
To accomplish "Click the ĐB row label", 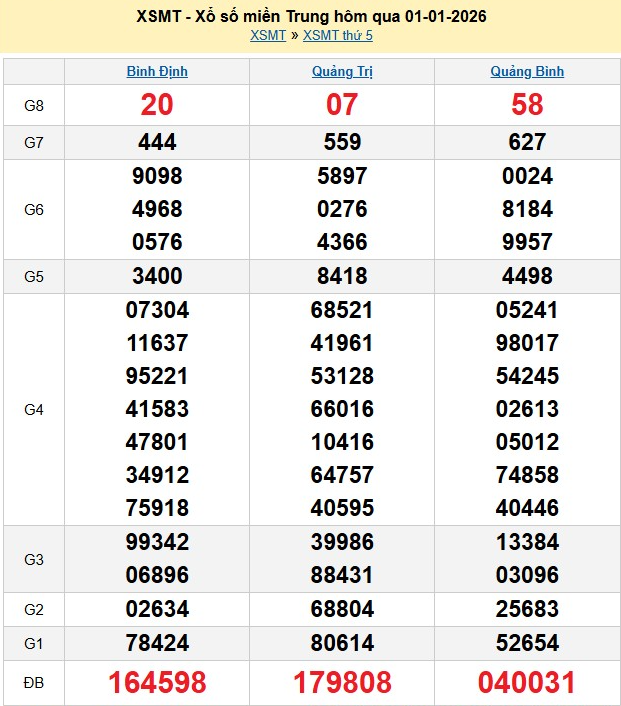I will (34, 682).
